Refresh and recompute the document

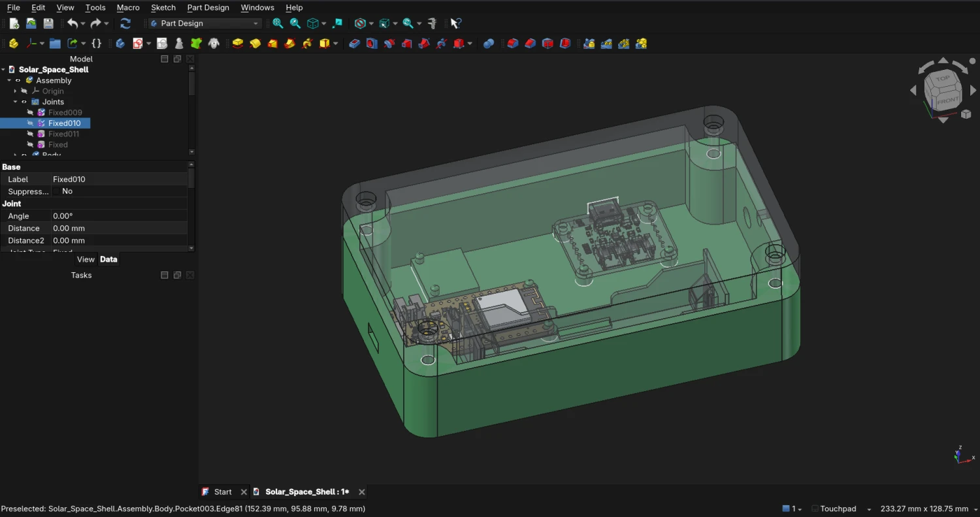[125, 23]
